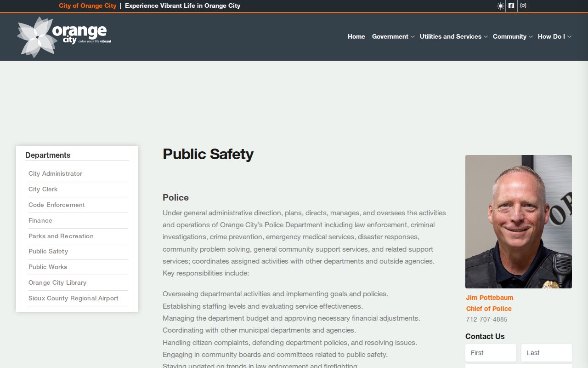This screenshot has height=368, width=588.
Task: Open Public Works department
Action: pos(48,267)
